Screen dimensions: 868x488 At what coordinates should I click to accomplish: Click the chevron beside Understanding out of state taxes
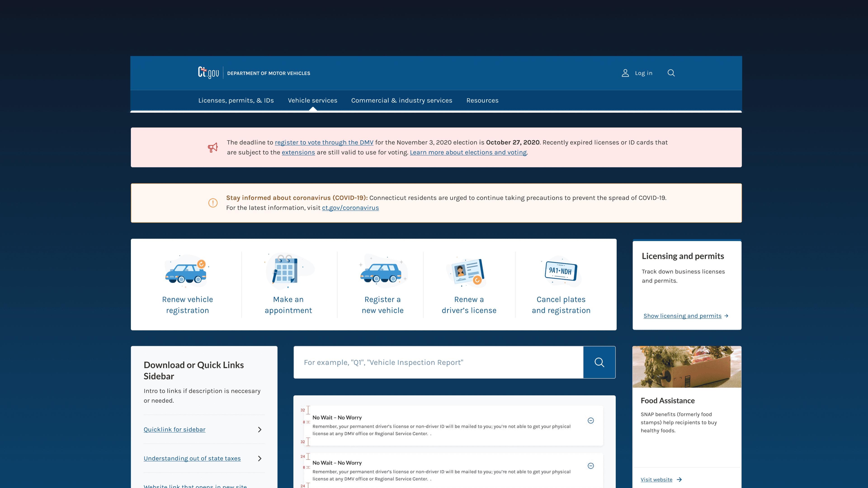point(259,458)
